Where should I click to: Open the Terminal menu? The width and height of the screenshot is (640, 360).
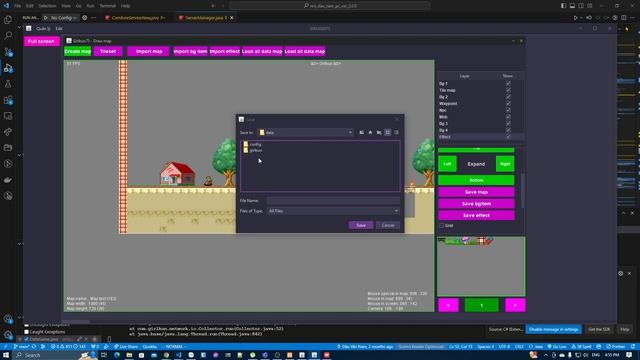(108, 6)
